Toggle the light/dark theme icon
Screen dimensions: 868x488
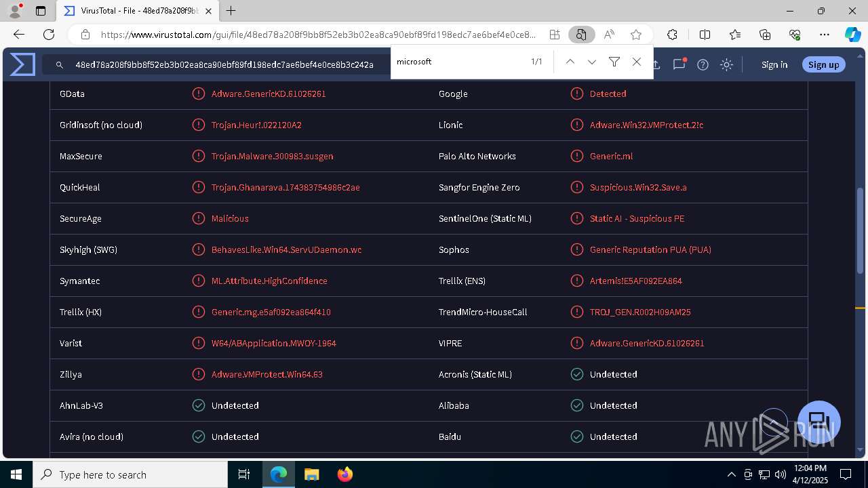[726, 64]
